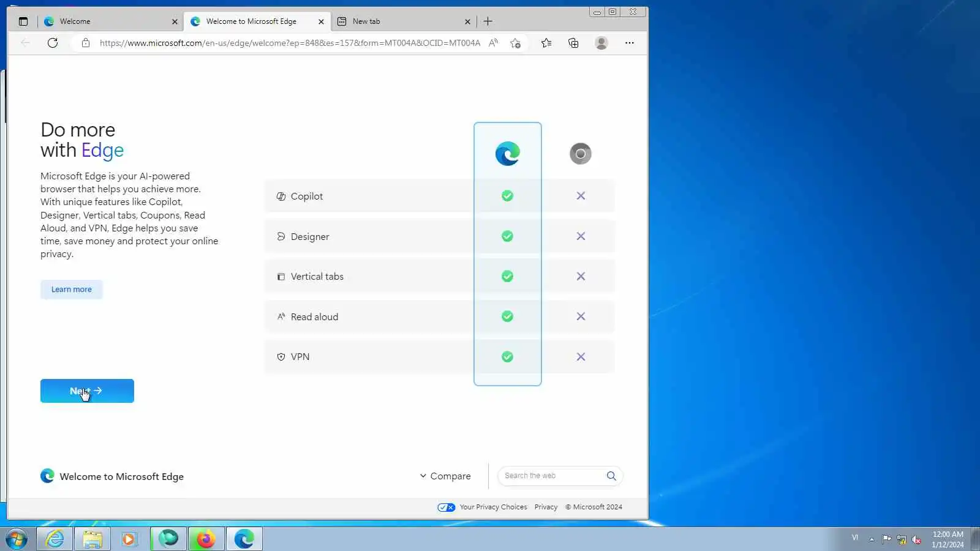This screenshot has width=980, height=551.
Task: Click the Designer icon in the feature list
Action: 281,236
